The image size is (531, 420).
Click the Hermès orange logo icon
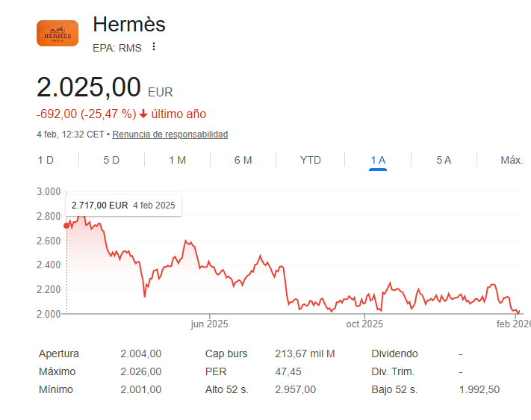point(58,33)
